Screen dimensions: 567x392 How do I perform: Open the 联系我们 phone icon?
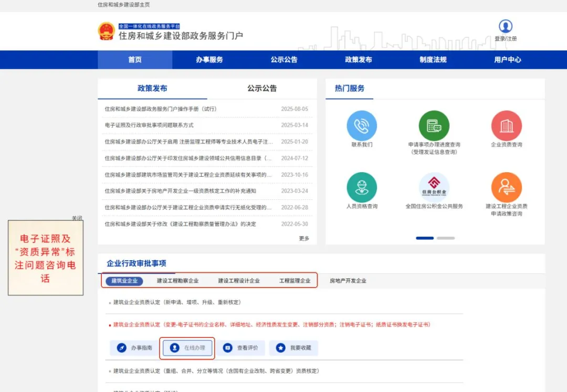362,125
